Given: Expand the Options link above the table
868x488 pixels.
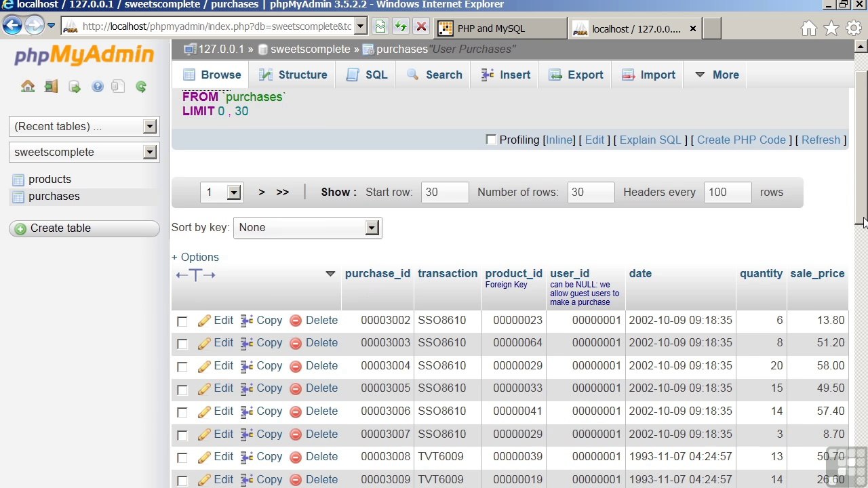Looking at the screenshot, I should tap(195, 257).
